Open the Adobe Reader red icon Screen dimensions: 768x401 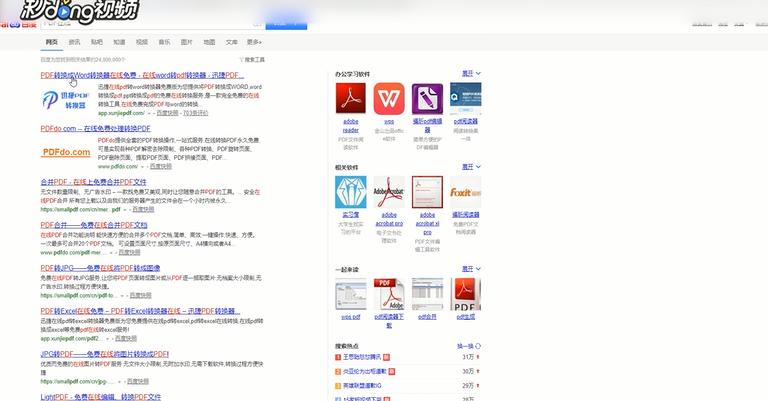[x=350, y=98]
